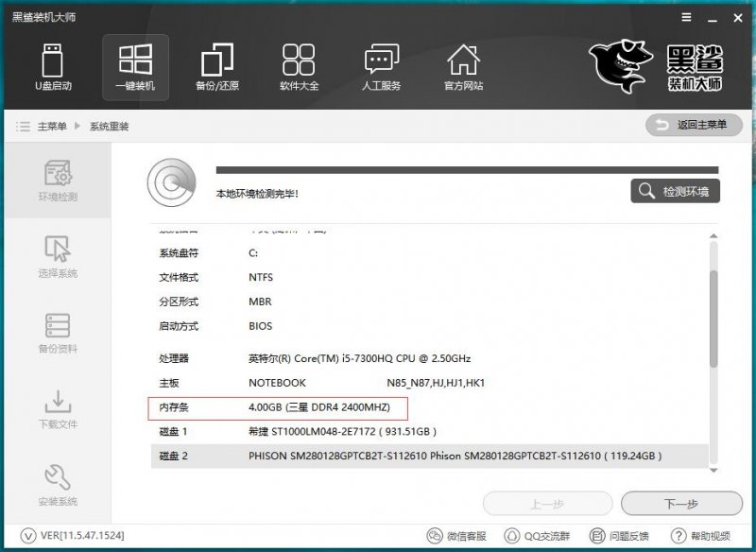The width and height of the screenshot is (756, 552).
Task: Click 返回主菜单 button
Action: pos(694,125)
